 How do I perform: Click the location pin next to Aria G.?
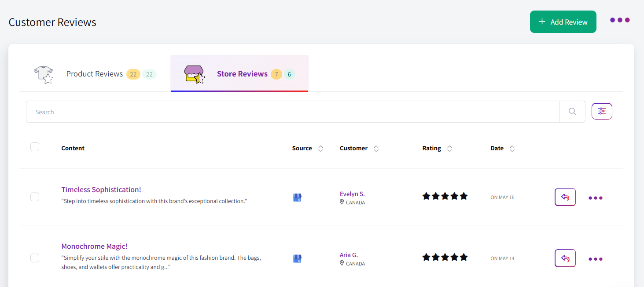(342, 263)
